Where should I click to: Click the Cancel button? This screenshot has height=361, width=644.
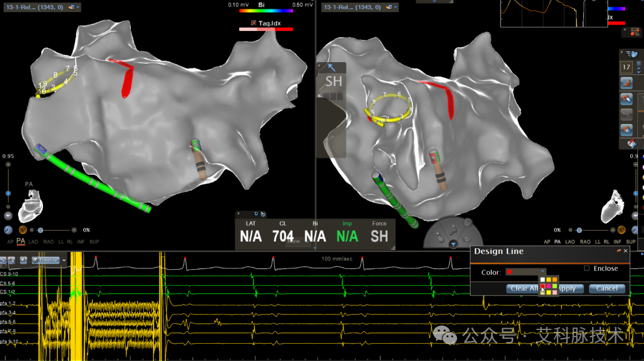point(606,288)
